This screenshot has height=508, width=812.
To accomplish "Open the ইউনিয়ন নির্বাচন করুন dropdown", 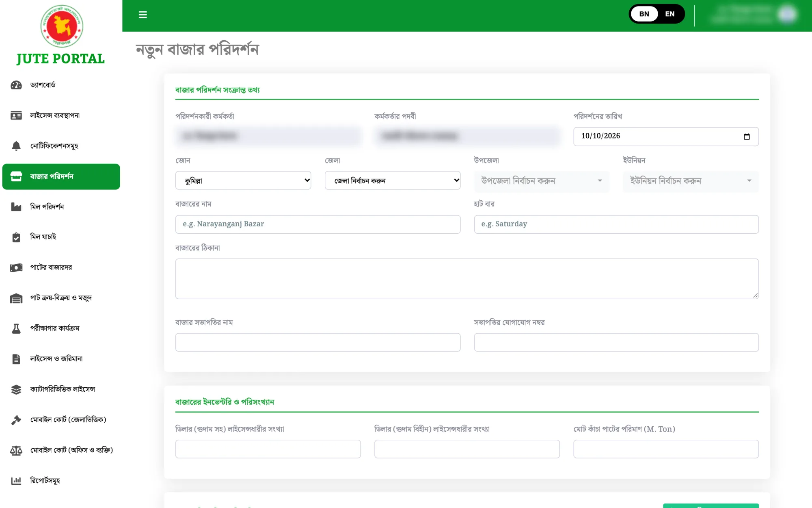I will point(691,181).
